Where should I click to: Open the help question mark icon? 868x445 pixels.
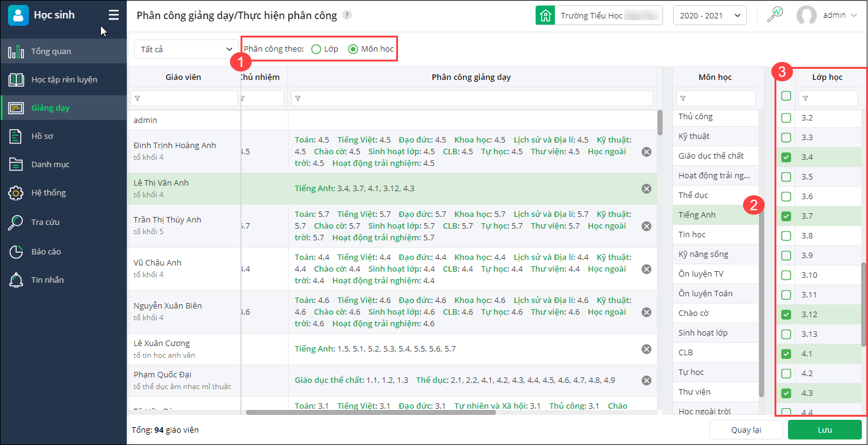348,15
